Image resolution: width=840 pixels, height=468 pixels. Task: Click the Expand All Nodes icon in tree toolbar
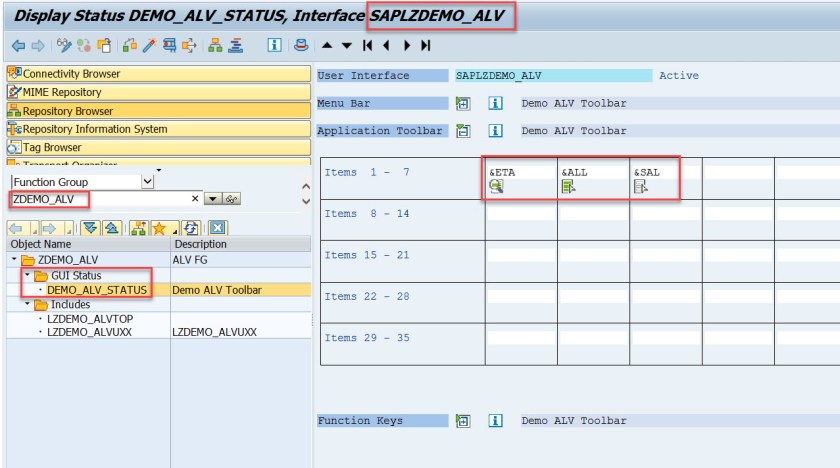click(90, 228)
